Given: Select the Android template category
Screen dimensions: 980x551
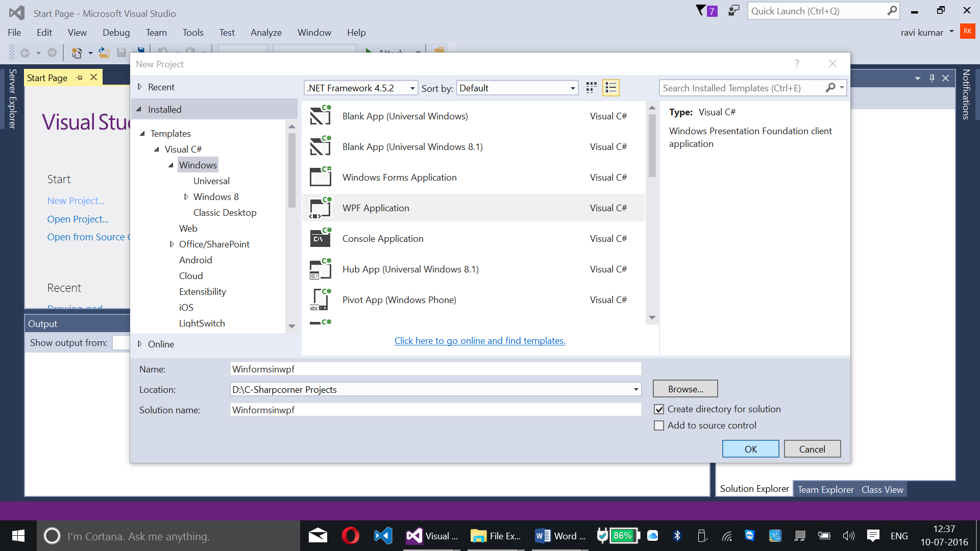Looking at the screenshot, I should (x=195, y=260).
